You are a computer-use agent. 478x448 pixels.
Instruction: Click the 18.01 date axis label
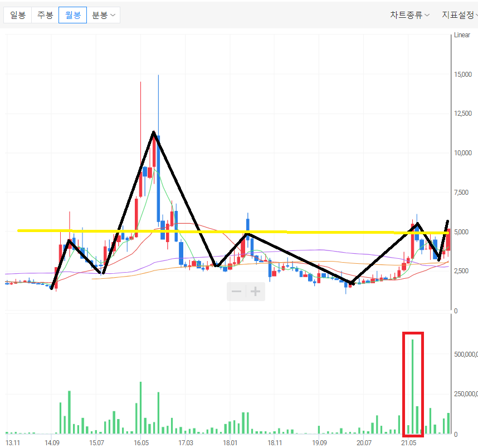tap(230, 442)
